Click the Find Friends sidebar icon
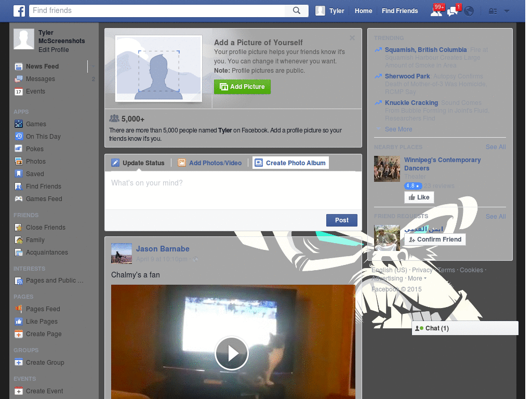 (x=19, y=187)
